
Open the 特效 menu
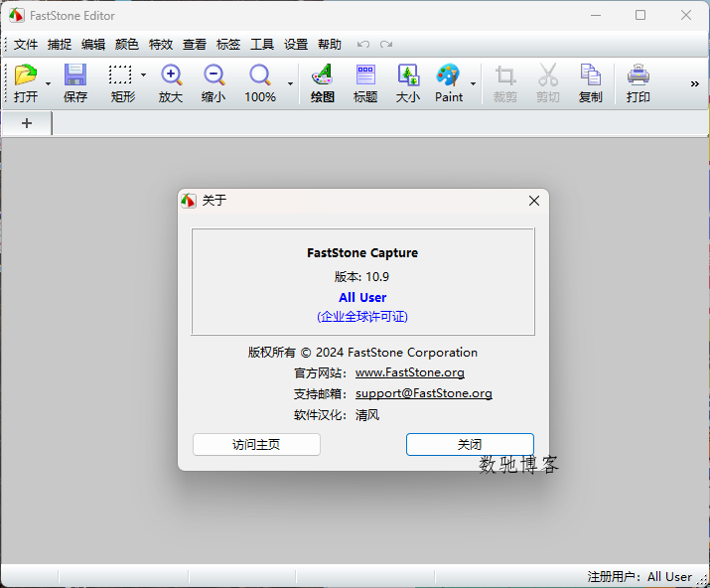(x=161, y=45)
